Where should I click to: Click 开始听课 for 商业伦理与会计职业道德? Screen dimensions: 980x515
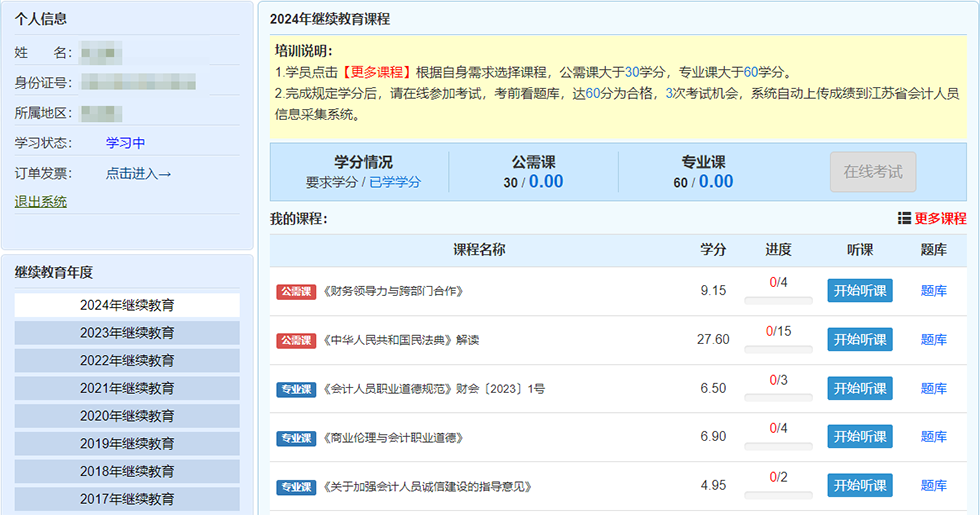(x=859, y=437)
